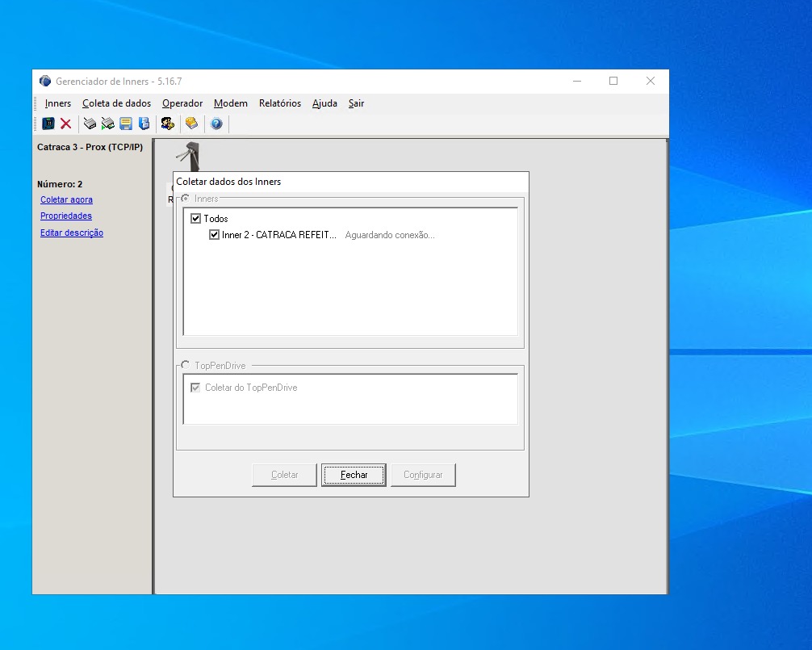812x650 pixels.
Task: Select the TopPenDrive radio button
Action: coord(185,365)
